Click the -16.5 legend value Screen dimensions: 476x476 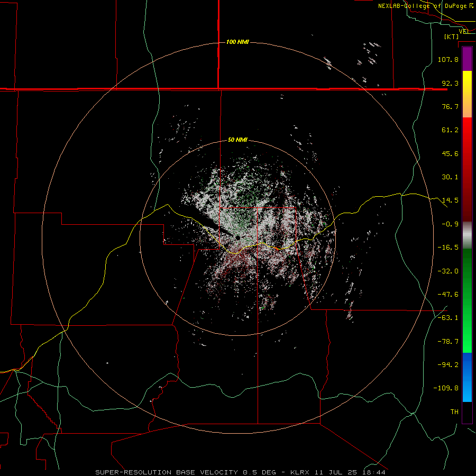click(x=448, y=248)
